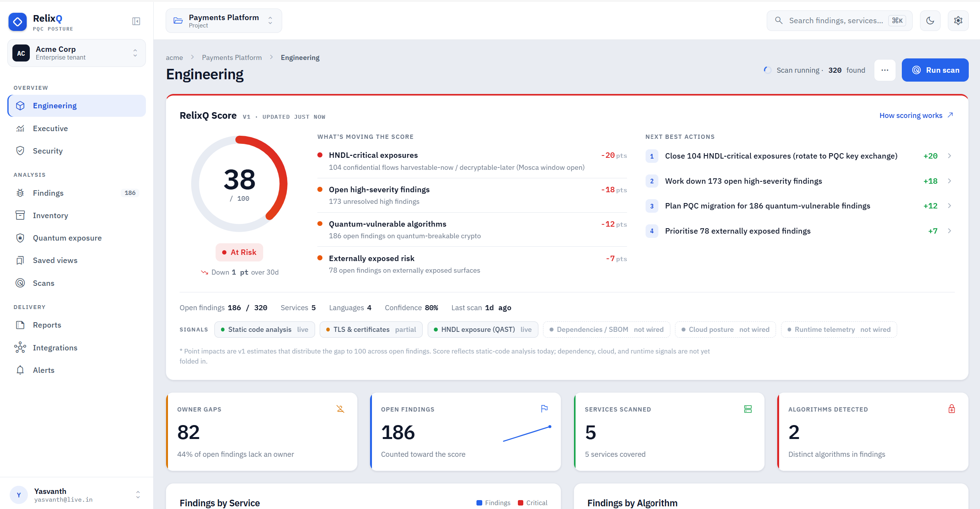Click the Integrations nodes icon
The height and width of the screenshot is (509, 980).
click(x=20, y=348)
